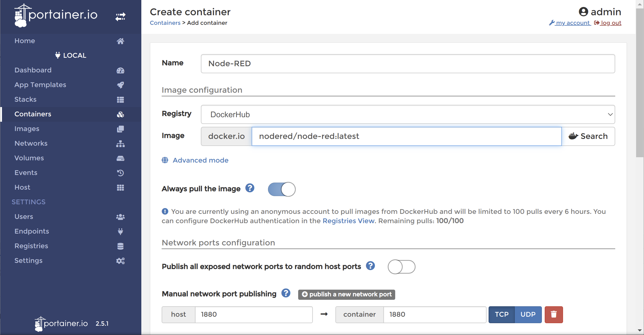Click the container Name input field

(408, 64)
